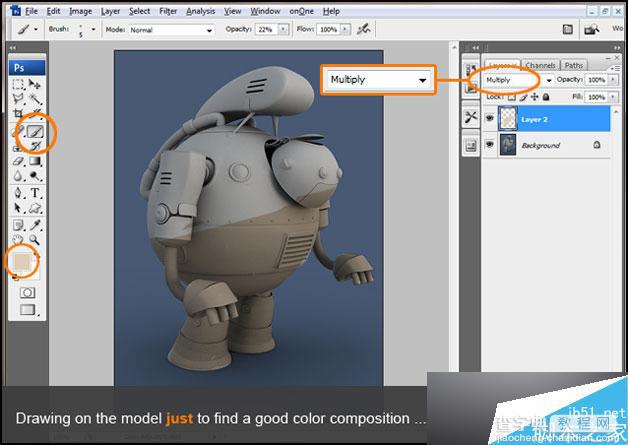
Task: Toggle Quick Mask mode
Action: 27,292
